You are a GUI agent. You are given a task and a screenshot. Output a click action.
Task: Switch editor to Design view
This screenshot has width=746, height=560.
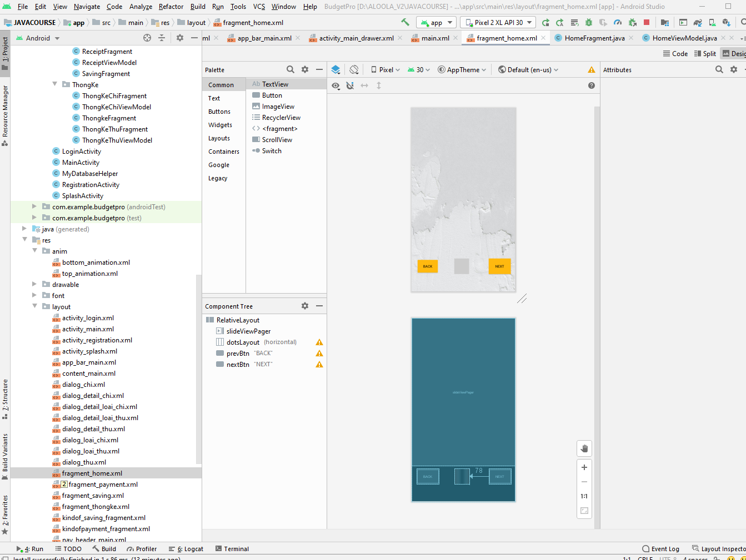click(x=734, y=54)
